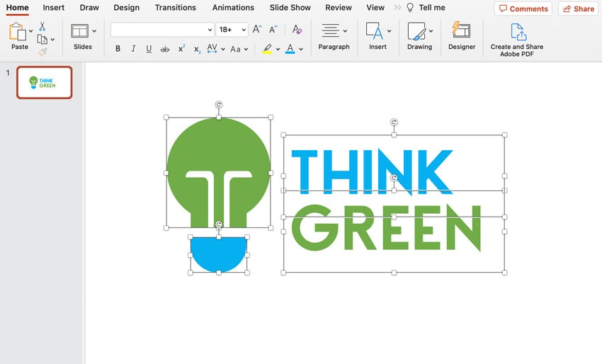Open the Designer pane

462,35
